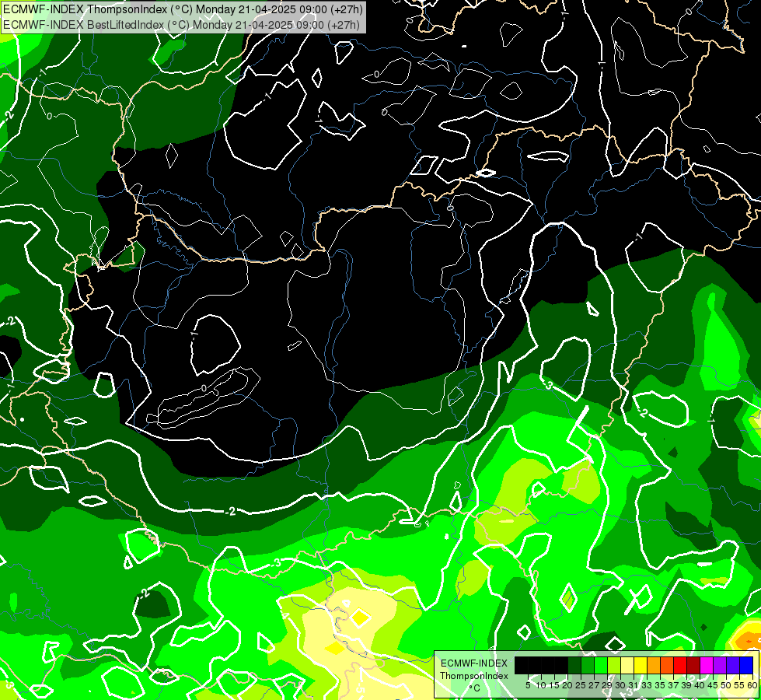
Task: Select the red-orange 35–37 legend swatch
Action: pos(667,666)
